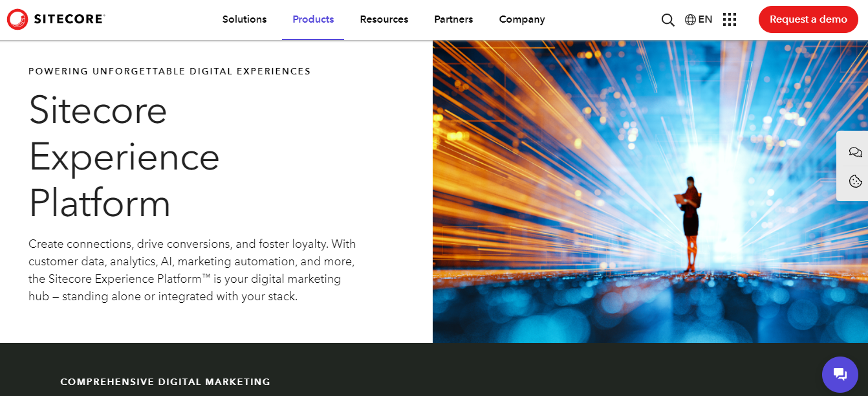Screen dimensions: 868x396
Task: Click the red circular Sitecore logo emblem
Action: [x=17, y=19]
